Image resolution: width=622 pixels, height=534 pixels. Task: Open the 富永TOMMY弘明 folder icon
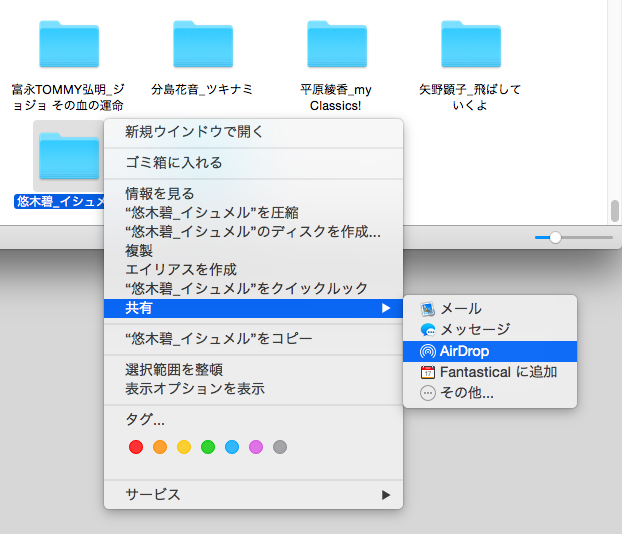tap(68, 44)
